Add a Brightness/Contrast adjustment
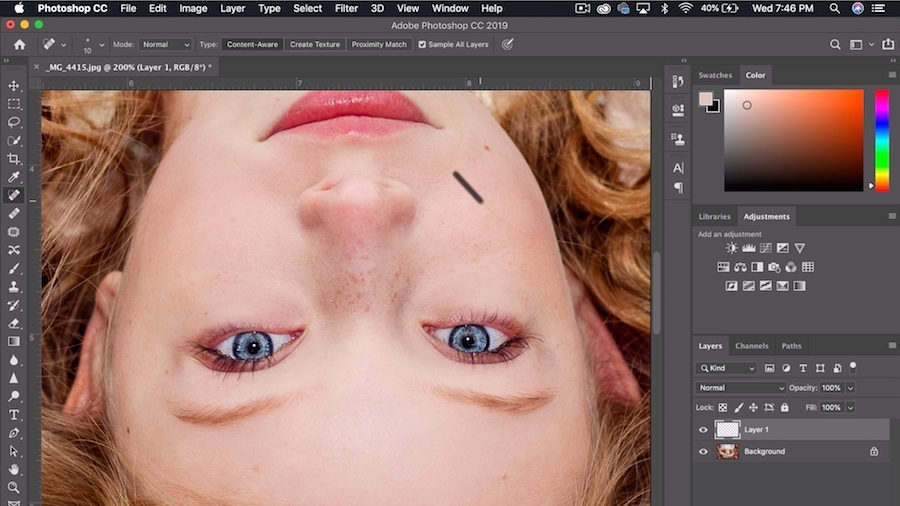This screenshot has width=900, height=506. tap(732, 248)
